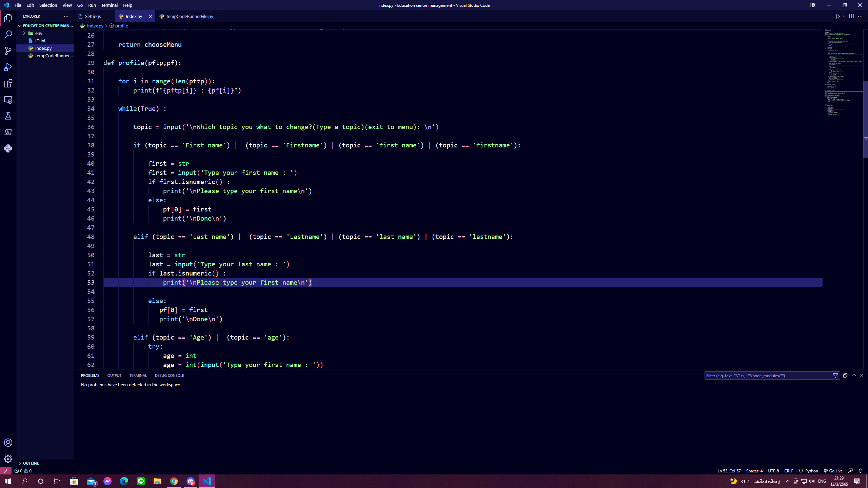Toggle the filter options in Problems panel
Screen dimensions: 868x488
click(x=835, y=375)
